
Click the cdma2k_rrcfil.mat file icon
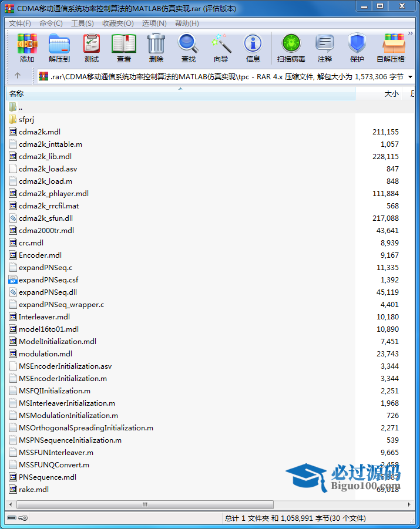tap(13, 206)
